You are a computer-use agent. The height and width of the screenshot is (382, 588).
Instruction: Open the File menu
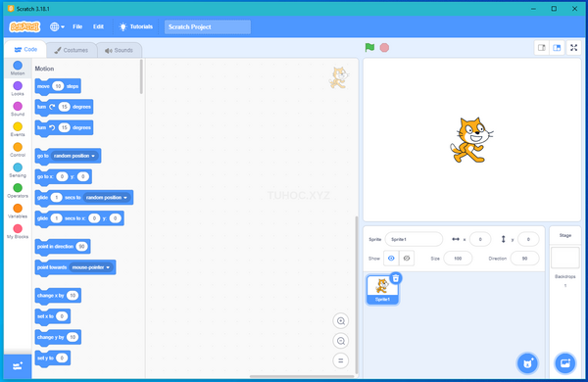pos(77,26)
